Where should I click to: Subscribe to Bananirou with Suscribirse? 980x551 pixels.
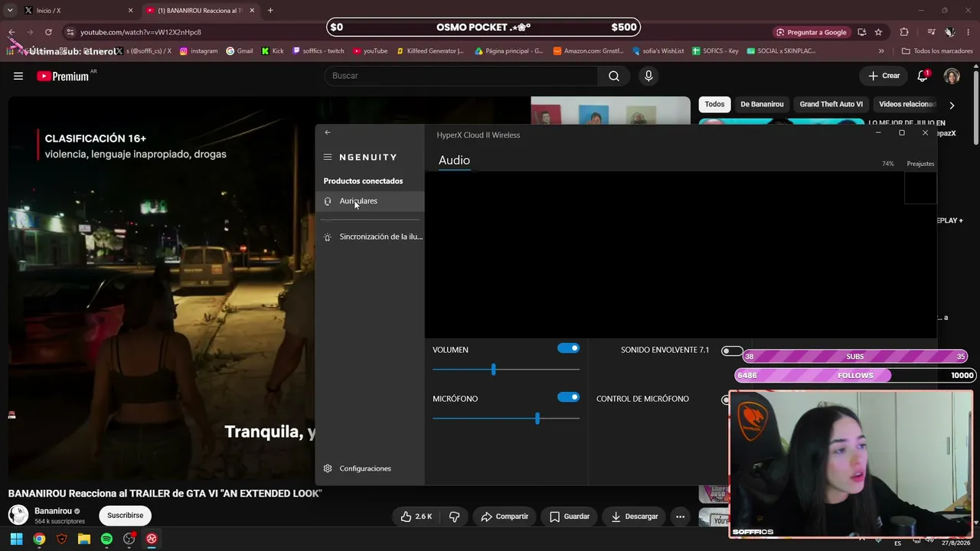[x=125, y=516]
